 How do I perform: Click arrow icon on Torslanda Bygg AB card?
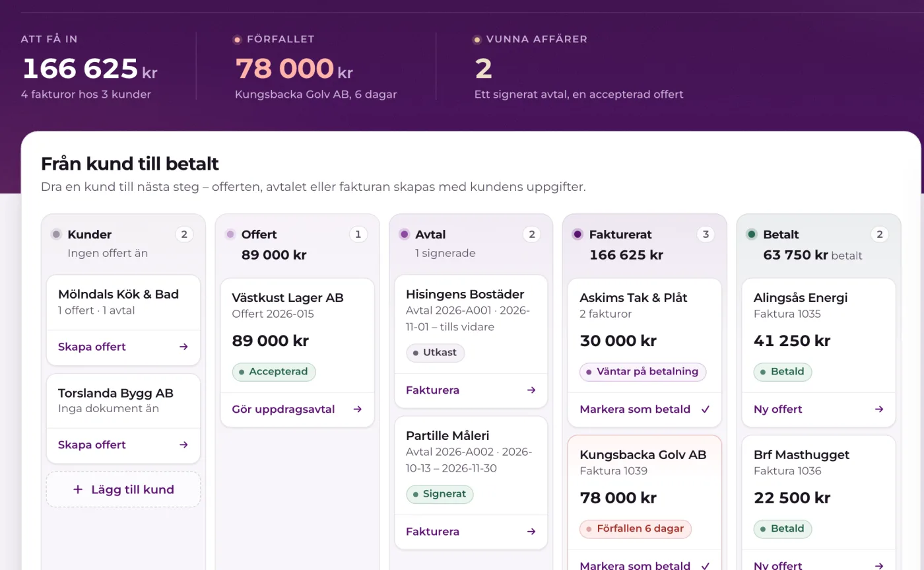coord(184,445)
